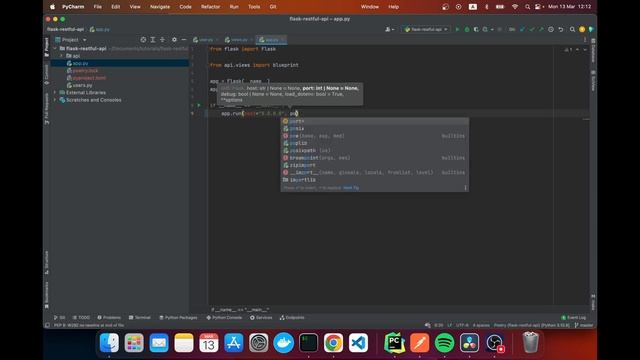This screenshot has height=360, width=640.
Task: Open the Python Console tool window
Action: click(224, 318)
